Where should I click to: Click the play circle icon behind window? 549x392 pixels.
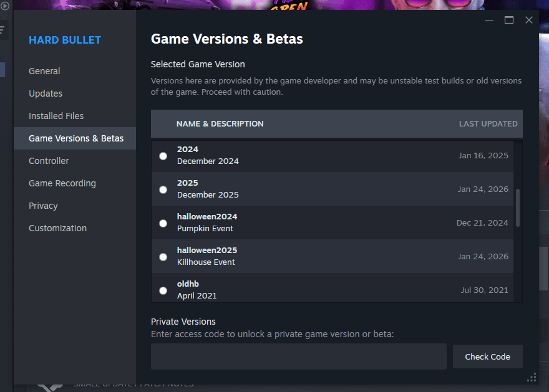tap(4, 6)
